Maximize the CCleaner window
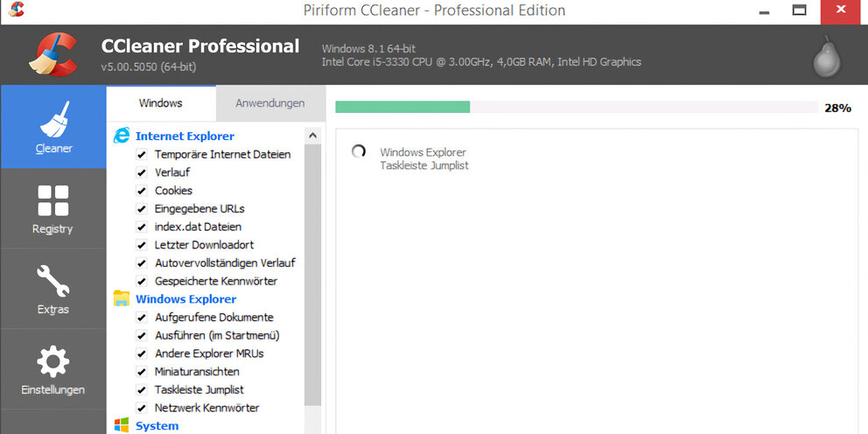868x434 pixels. [x=799, y=10]
